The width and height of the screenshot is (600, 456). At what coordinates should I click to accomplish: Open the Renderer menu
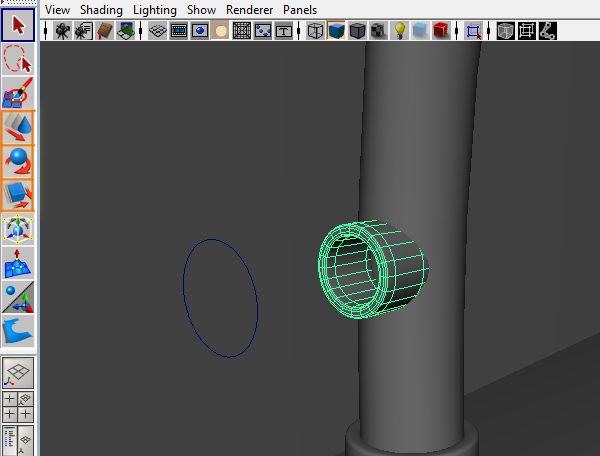tap(249, 10)
